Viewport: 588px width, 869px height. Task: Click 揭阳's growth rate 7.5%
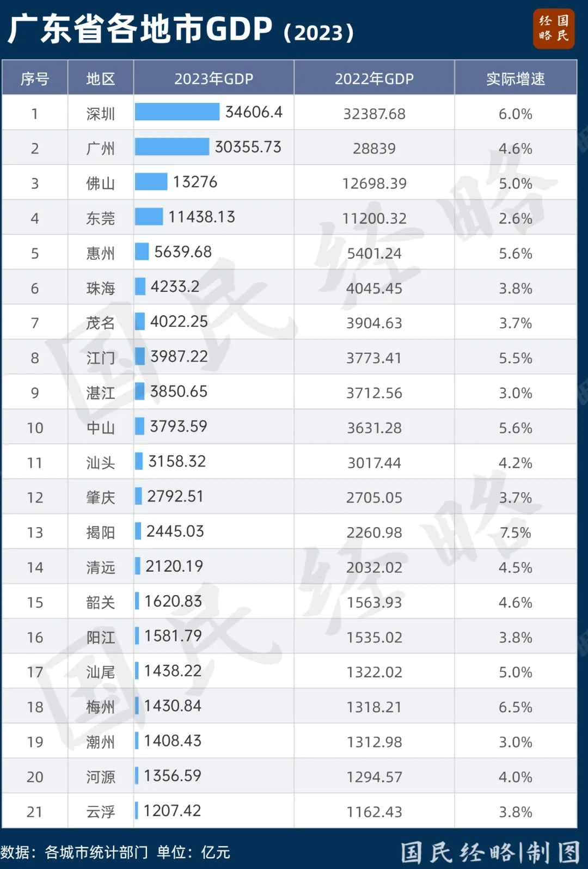coord(515,533)
